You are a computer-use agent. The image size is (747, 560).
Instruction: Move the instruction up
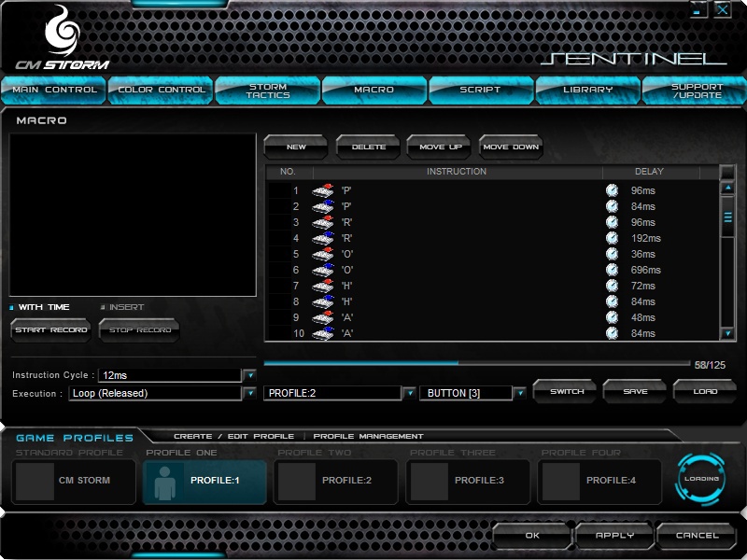[x=440, y=147]
